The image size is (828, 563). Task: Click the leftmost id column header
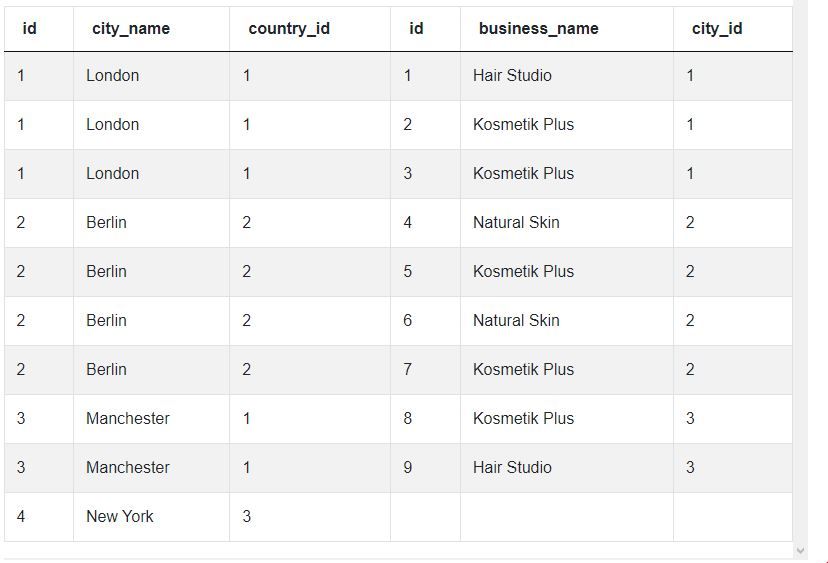click(x=29, y=29)
